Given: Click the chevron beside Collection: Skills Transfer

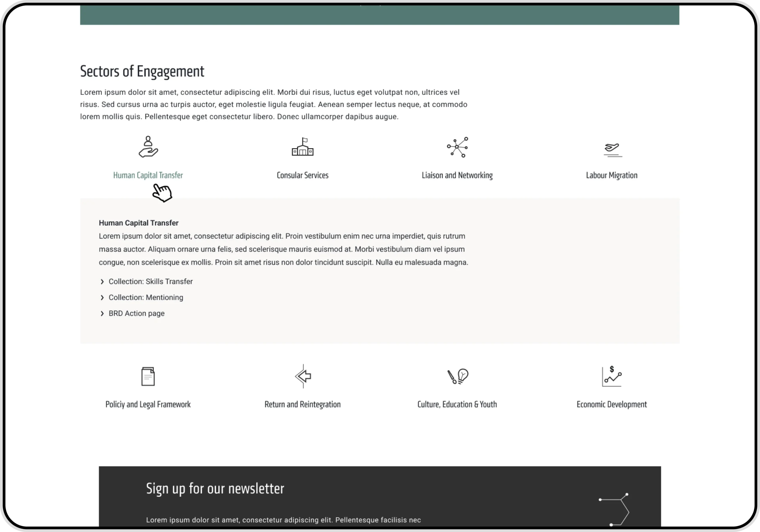Looking at the screenshot, I should [x=102, y=282].
